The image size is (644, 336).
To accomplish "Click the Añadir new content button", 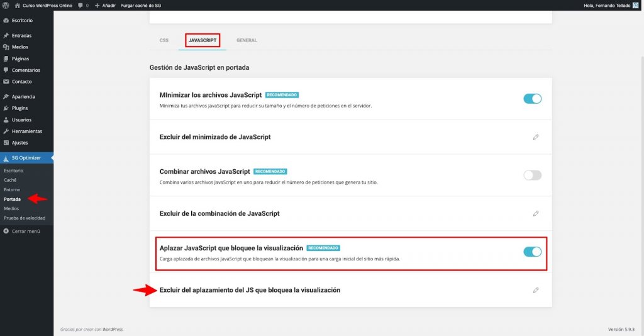I will [105, 5].
